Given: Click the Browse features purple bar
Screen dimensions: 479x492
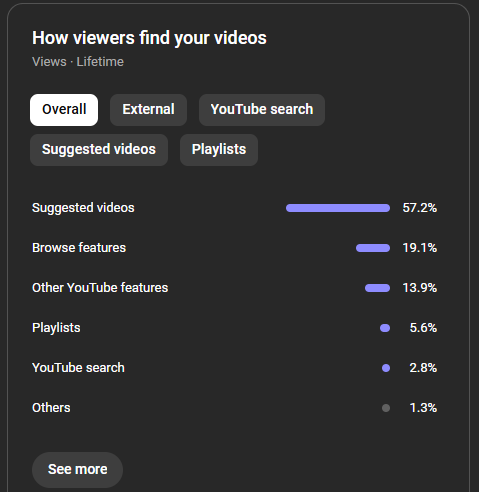Looking at the screenshot, I should 373,248.
